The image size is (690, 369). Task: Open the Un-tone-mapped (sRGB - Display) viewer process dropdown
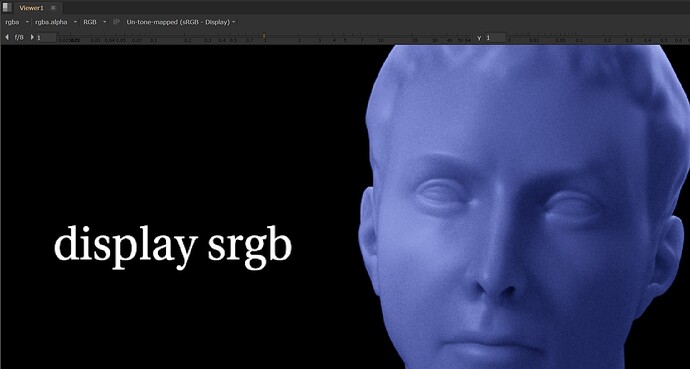(181, 22)
